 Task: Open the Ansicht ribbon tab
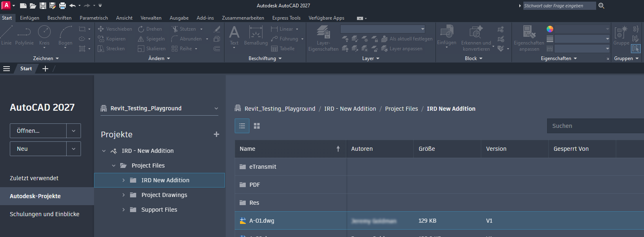tap(124, 18)
